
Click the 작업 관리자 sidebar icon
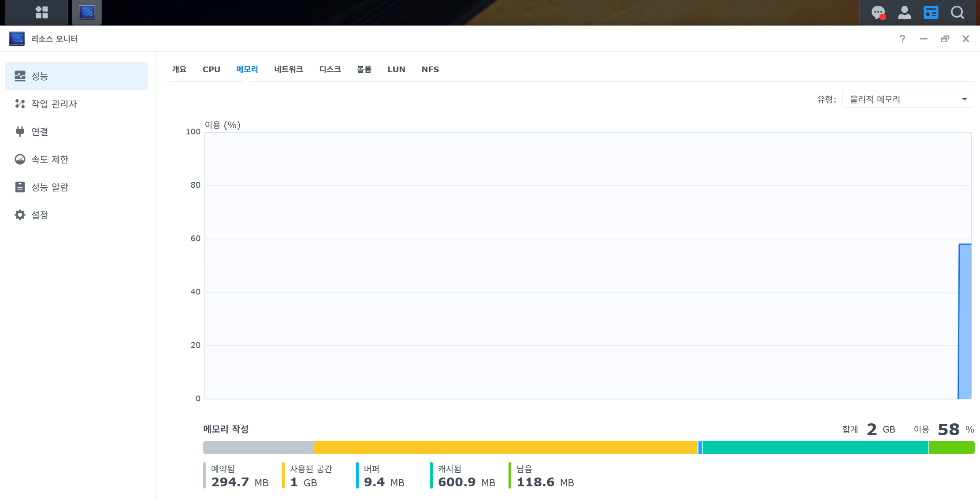click(20, 104)
